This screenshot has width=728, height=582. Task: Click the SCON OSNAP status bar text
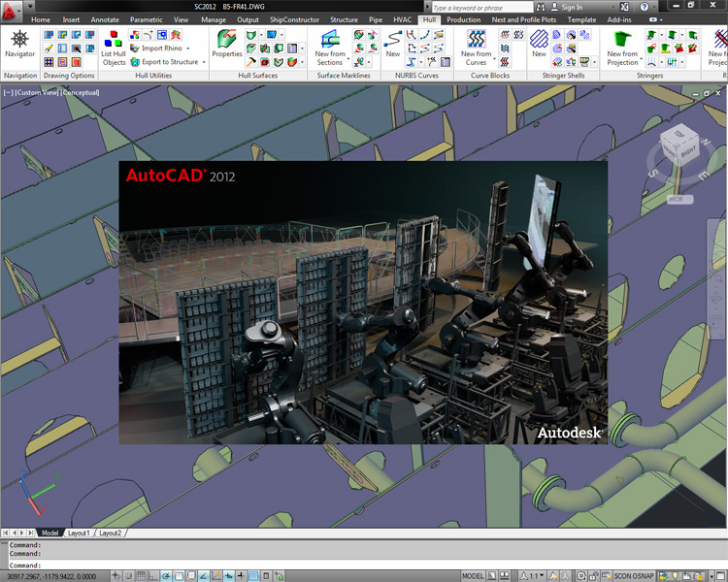(x=634, y=576)
